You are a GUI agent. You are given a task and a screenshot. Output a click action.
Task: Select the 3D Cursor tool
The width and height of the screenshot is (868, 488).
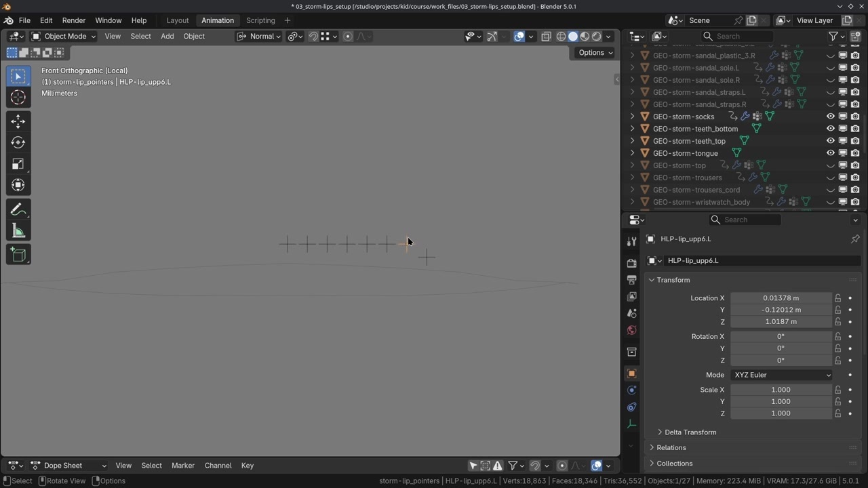point(18,98)
